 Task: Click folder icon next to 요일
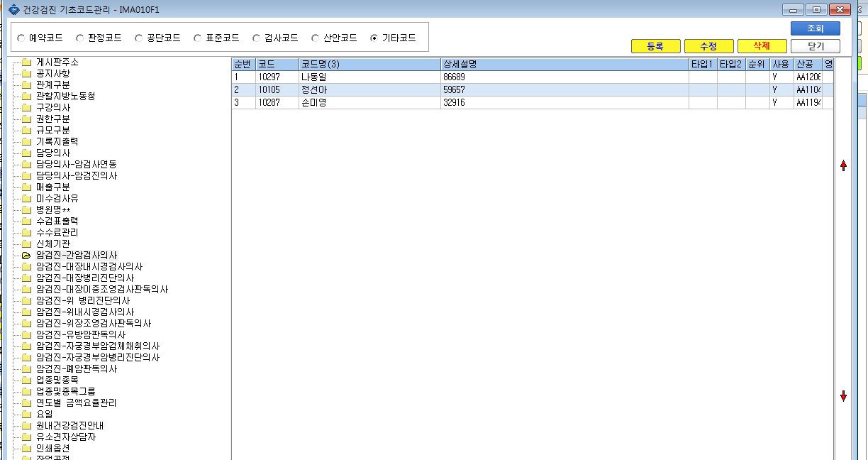[x=27, y=415]
